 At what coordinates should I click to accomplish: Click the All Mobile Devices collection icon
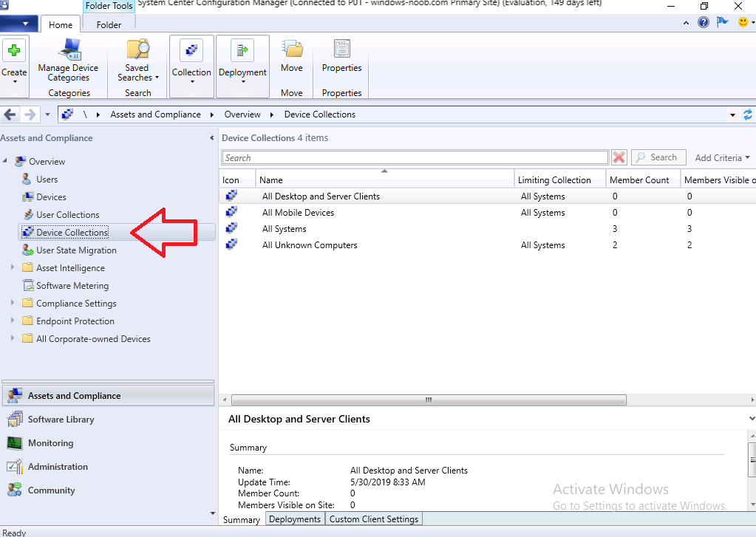(x=231, y=212)
